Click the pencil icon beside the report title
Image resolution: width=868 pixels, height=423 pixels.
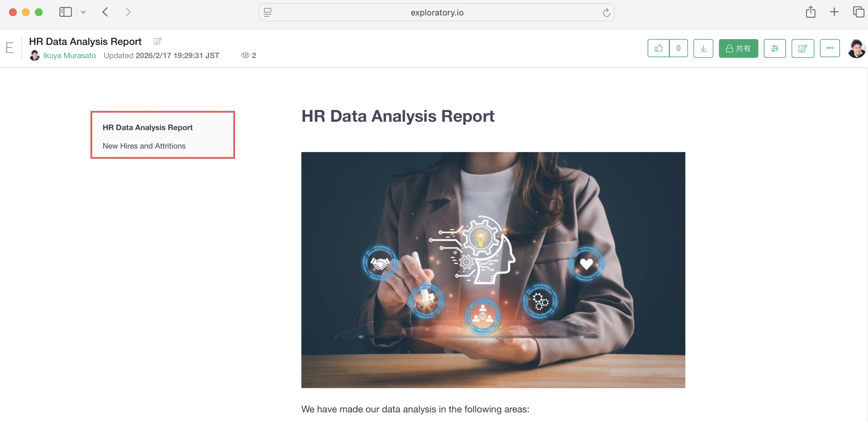pyautogui.click(x=157, y=41)
